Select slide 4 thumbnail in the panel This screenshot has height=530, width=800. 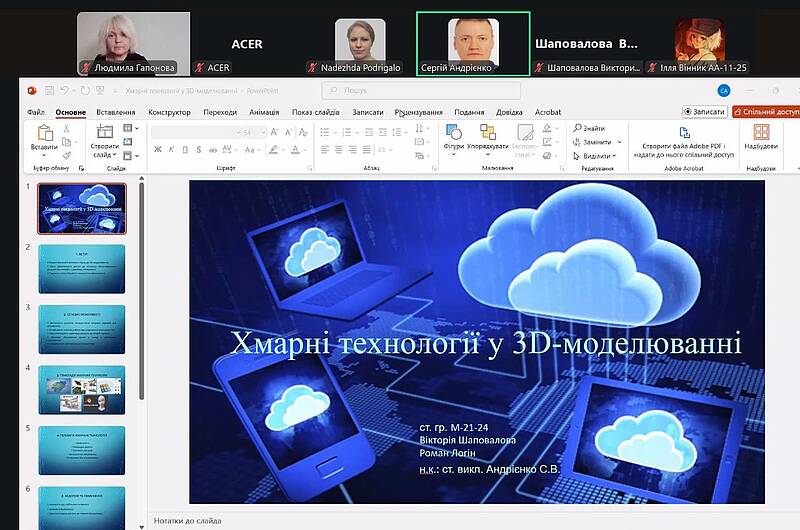tap(82, 390)
